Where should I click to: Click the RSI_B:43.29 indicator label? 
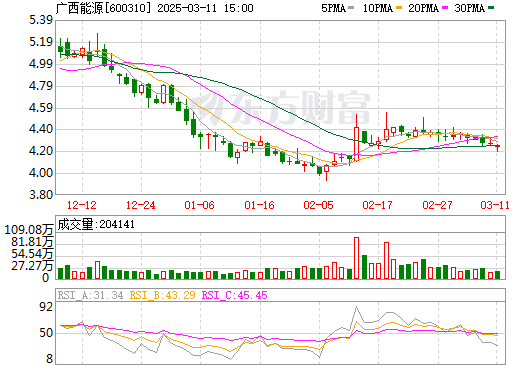coord(162,295)
